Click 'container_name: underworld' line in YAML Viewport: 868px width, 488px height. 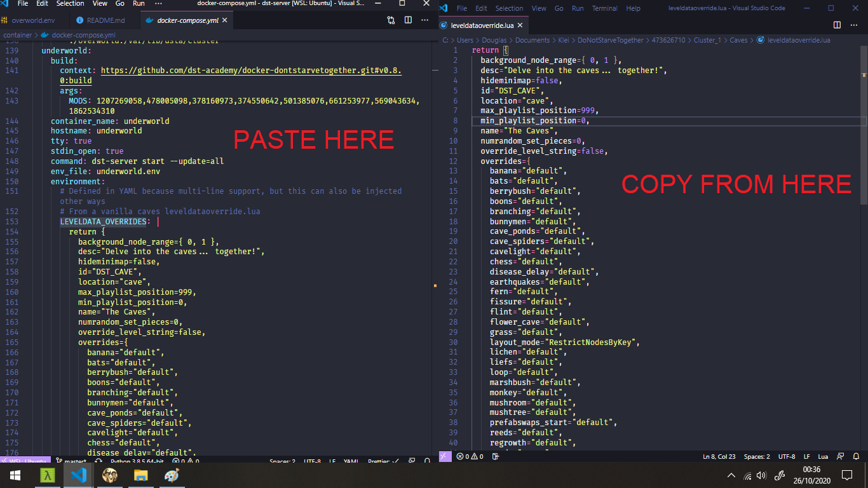click(x=110, y=121)
